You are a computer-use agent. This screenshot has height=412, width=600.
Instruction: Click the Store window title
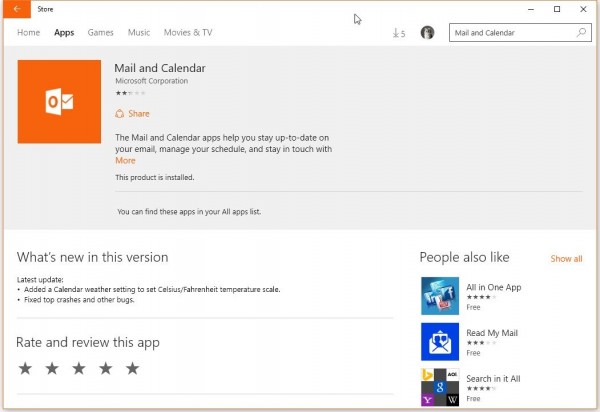(x=45, y=9)
